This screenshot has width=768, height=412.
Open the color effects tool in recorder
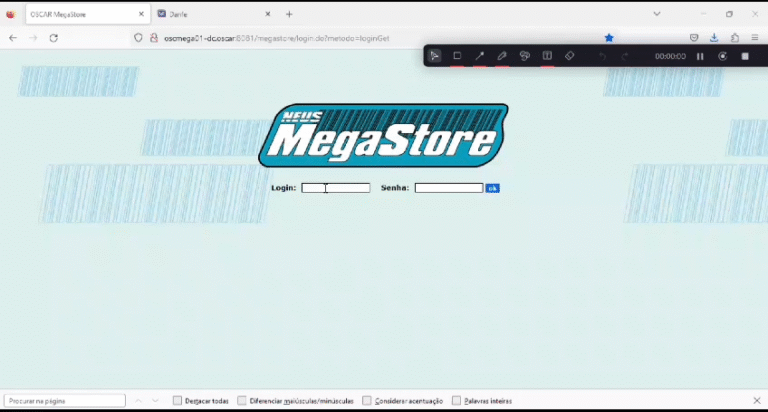pos(525,56)
